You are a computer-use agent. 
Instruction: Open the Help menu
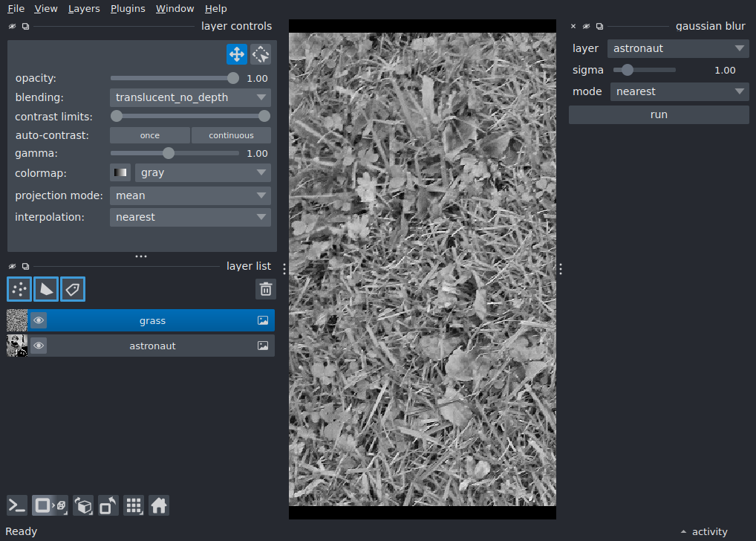click(215, 9)
